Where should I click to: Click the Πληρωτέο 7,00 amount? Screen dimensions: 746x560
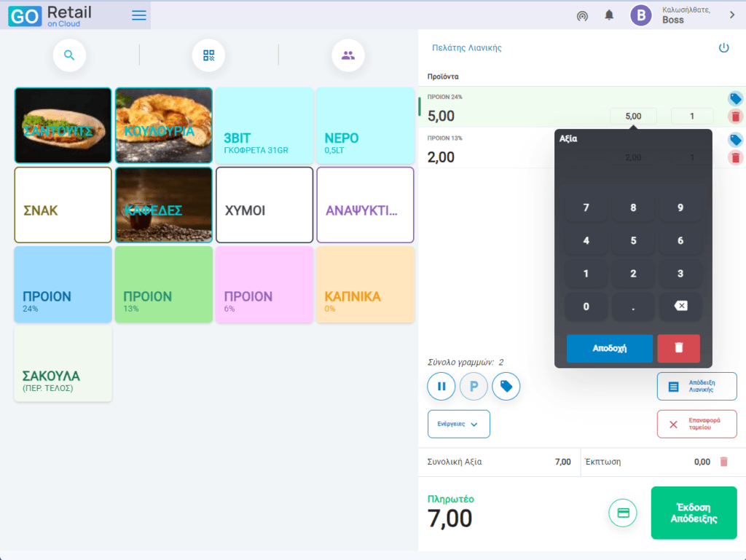(449, 518)
